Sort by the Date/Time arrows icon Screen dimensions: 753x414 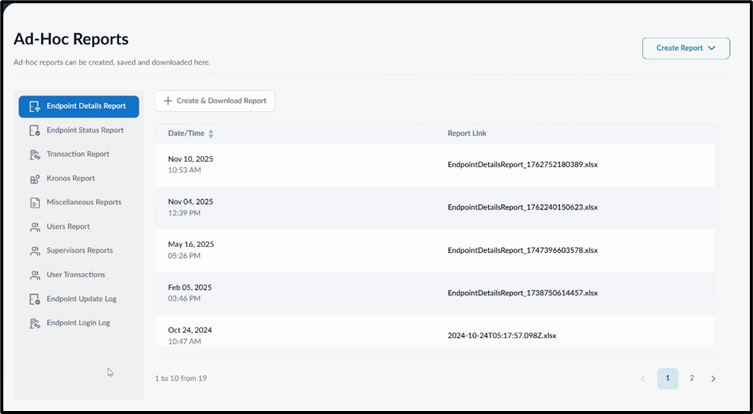(211, 134)
